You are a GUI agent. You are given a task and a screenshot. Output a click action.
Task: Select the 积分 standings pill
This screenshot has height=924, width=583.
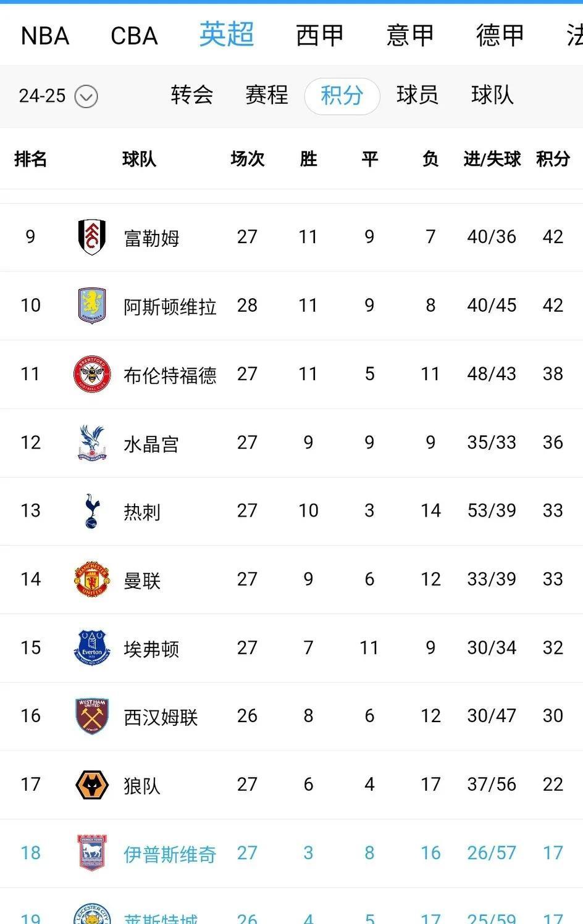tap(342, 96)
